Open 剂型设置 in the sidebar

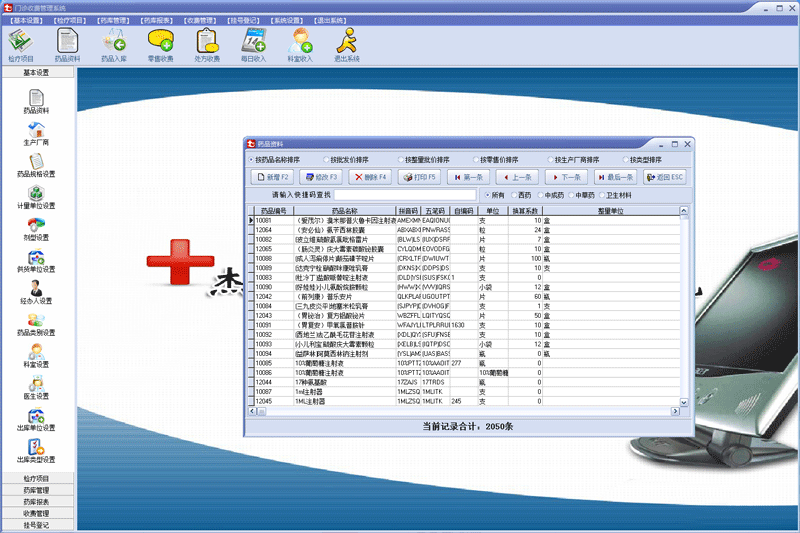pyautogui.click(x=36, y=229)
